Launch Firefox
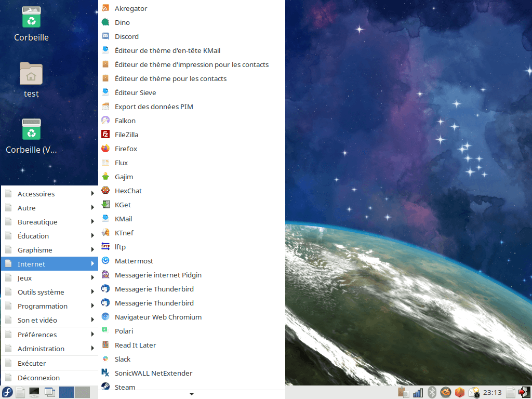The width and height of the screenshot is (532, 399). (x=191, y=149)
